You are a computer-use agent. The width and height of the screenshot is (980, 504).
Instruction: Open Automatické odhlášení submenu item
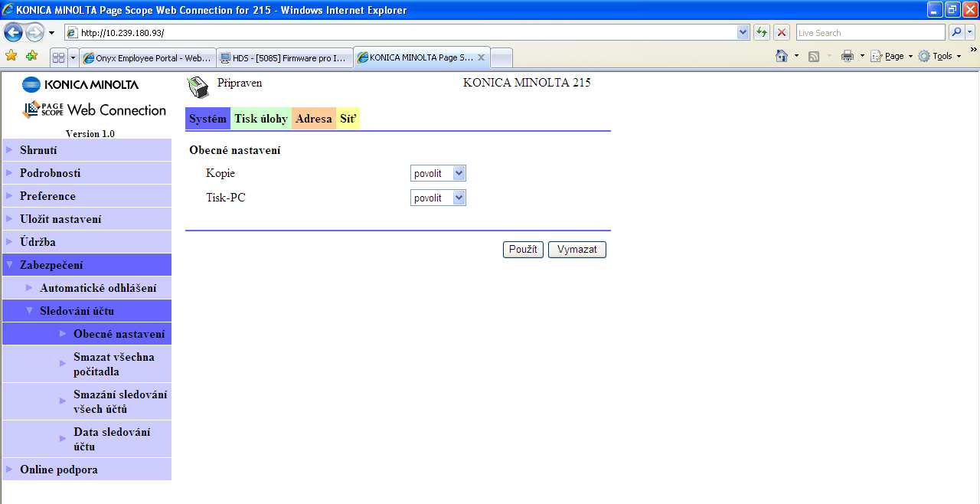pyautogui.click(x=87, y=288)
